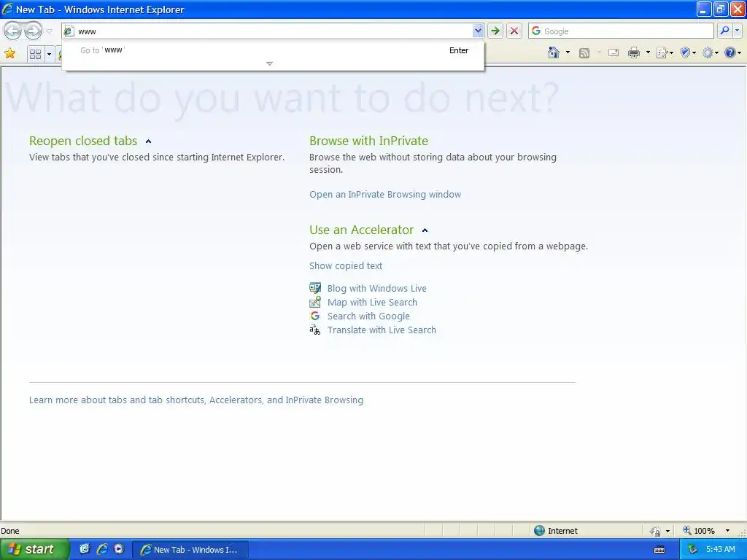This screenshot has width=747, height=560.
Task: Open the Page menu icon
Action: click(x=664, y=52)
